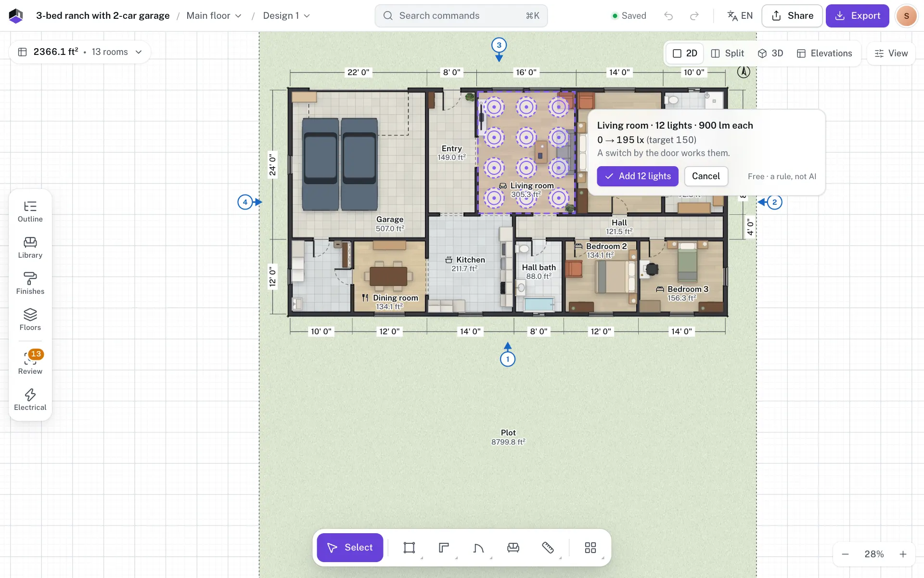
Task: Focus the Search commands field
Action: tap(461, 16)
